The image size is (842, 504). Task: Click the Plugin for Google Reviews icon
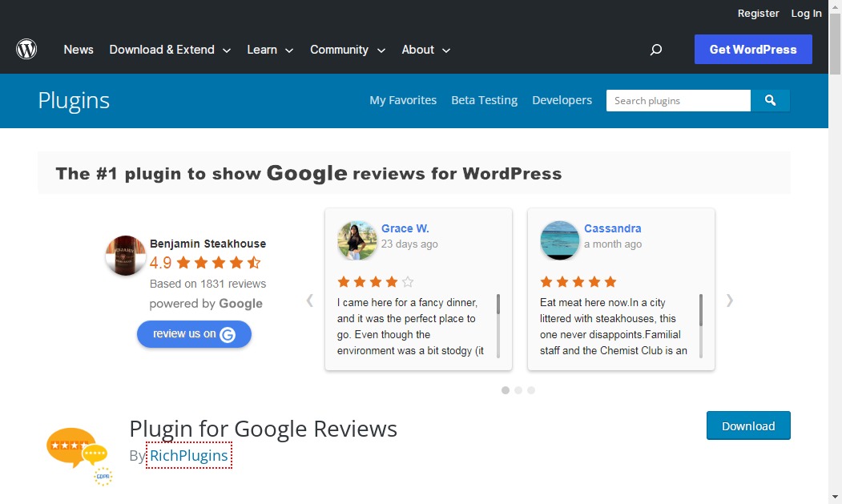coord(79,456)
